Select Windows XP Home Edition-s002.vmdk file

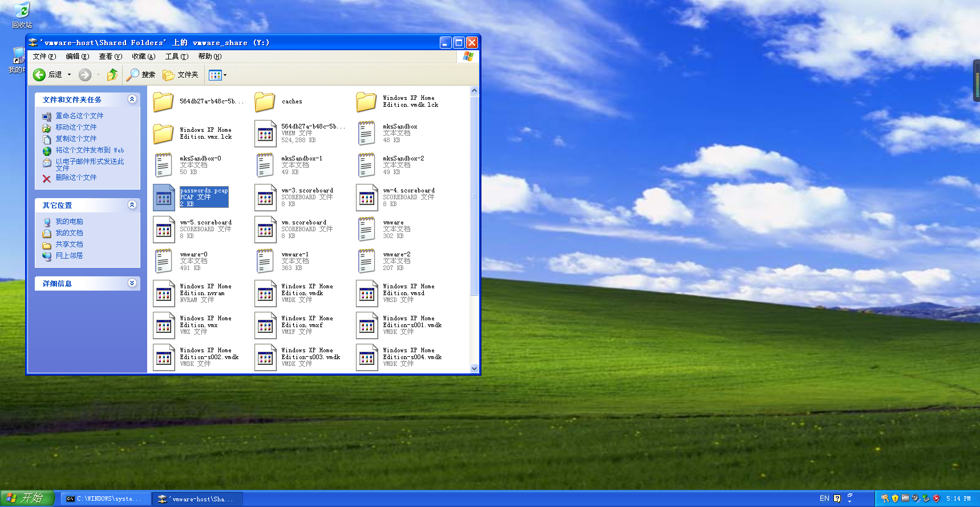pyautogui.click(x=196, y=357)
